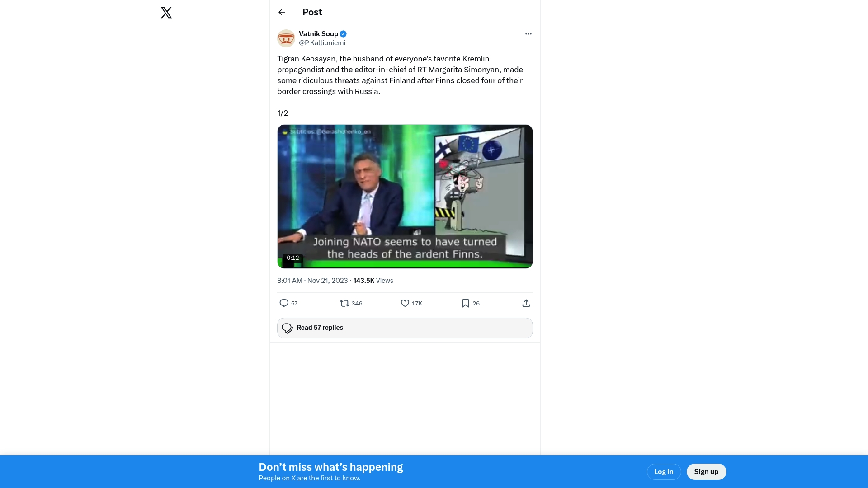Click the Read 57 replies button
The image size is (868, 488).
405,328
